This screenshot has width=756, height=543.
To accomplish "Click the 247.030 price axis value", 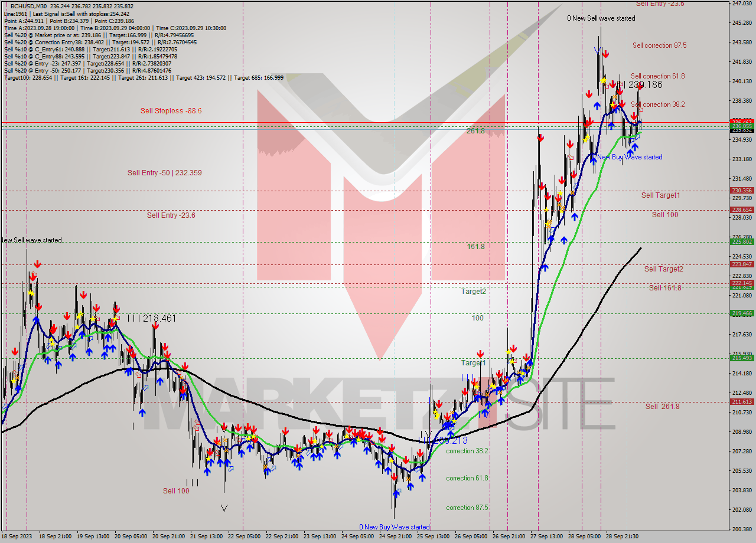I will pos(742,4).
